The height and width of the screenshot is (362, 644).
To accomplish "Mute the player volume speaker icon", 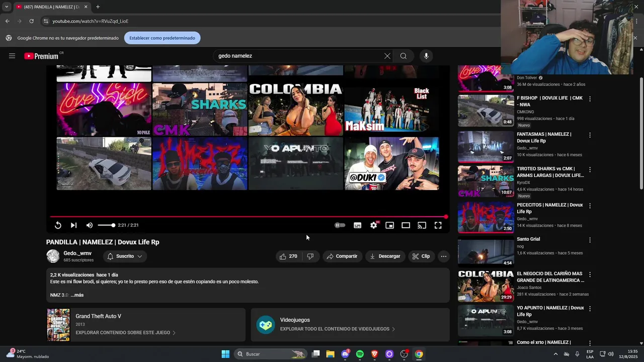I will (90, 225).
